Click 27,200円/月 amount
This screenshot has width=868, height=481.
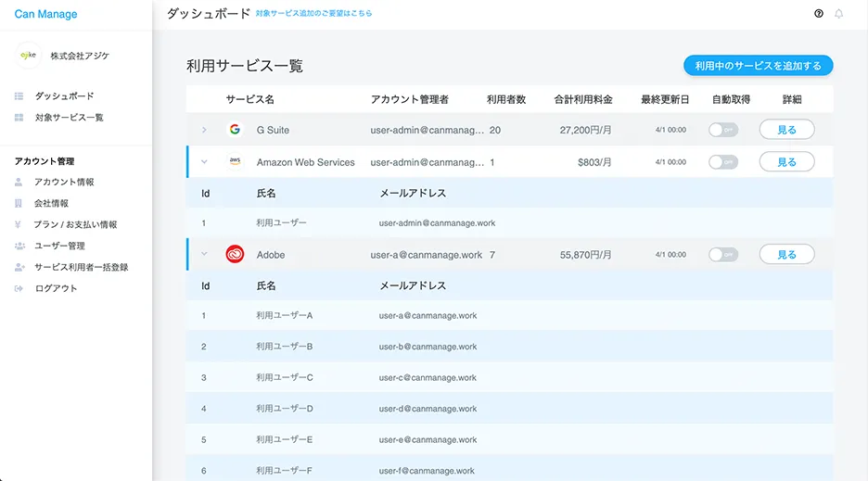coord(586,130)
